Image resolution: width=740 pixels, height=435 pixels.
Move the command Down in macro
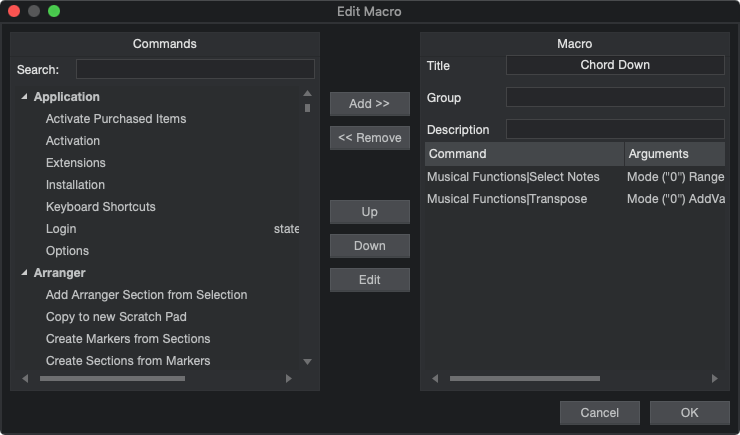coord(370,246)
